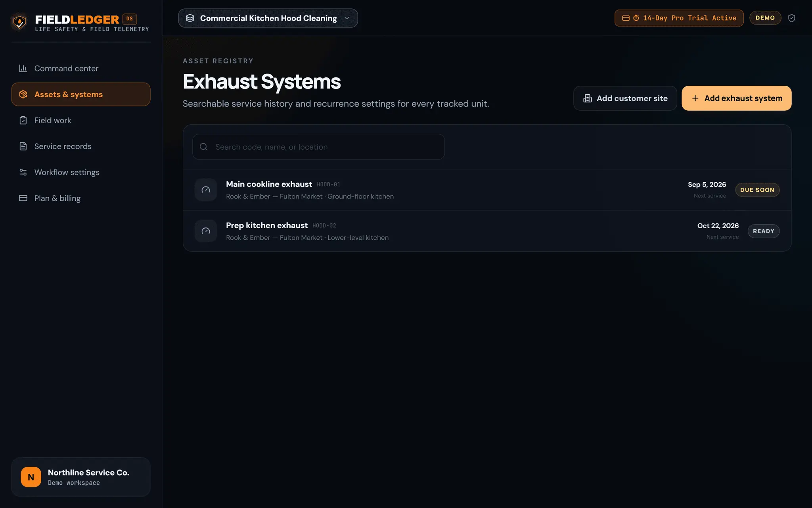Go to the Field work section

[81, 120]
